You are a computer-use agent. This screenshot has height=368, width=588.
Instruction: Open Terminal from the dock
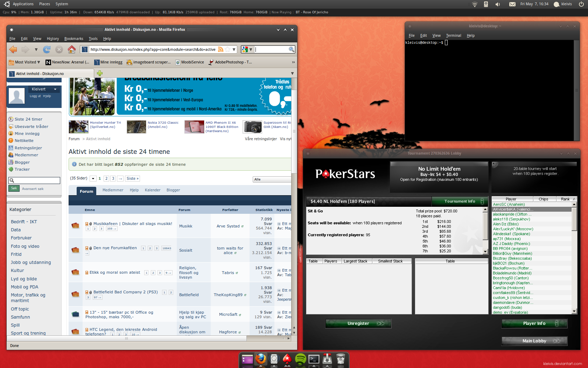pyautogui.click(x=314, y=359)
